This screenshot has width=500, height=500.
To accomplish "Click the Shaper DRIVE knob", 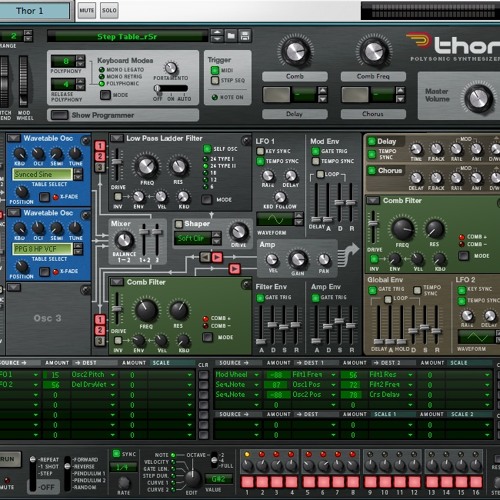I will click(239, 232).
